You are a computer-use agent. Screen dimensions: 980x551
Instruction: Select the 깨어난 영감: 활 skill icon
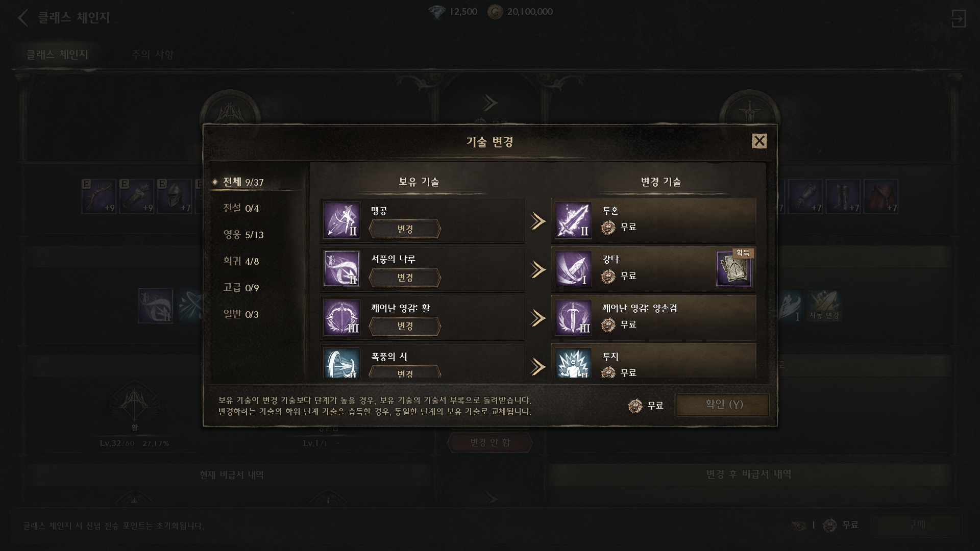[x=342, y=317]
